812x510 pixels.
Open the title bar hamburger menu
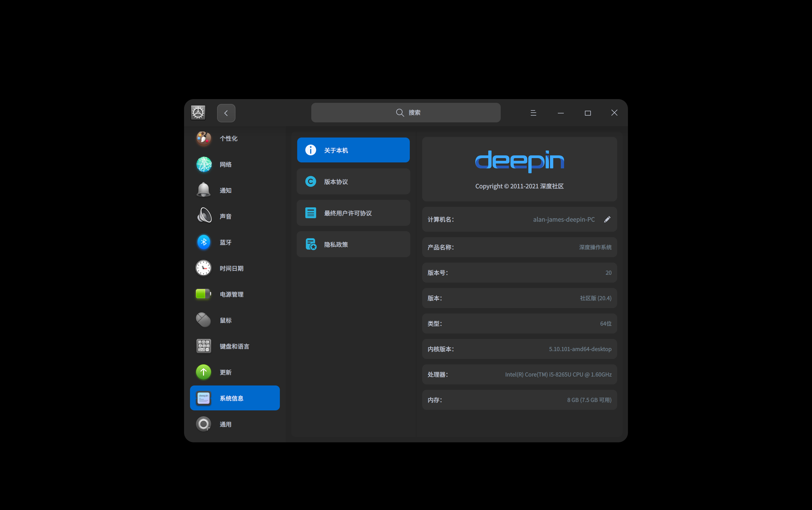click(x=533, y=113)
